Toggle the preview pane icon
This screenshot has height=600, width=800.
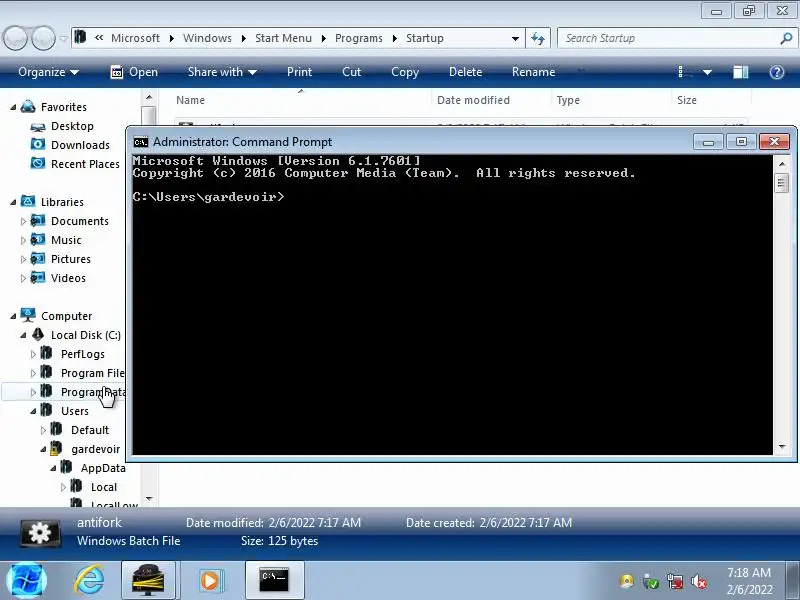pyautogui.click(x=740, y=72)
